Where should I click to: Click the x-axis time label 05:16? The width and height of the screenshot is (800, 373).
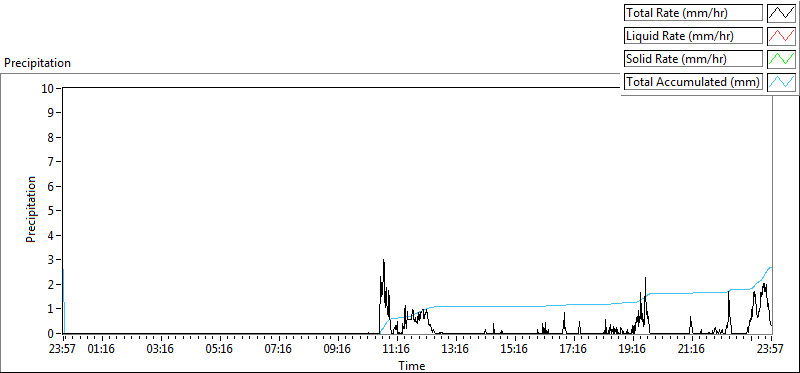220,350
